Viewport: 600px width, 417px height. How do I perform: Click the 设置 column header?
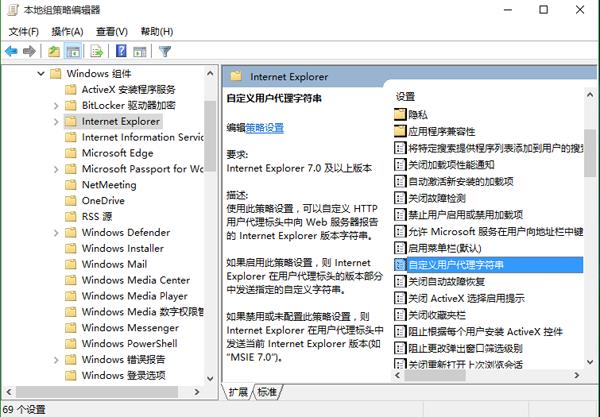(x=405, y=96)
